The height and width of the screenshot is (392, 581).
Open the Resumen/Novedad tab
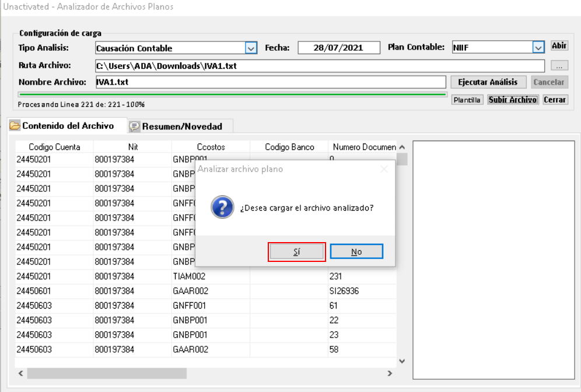[181, 126]
